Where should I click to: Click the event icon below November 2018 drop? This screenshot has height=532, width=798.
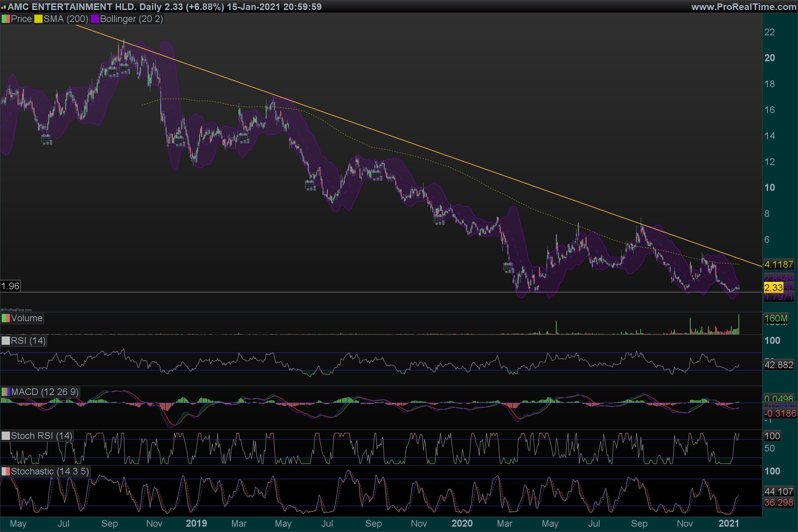pos(180,141)
